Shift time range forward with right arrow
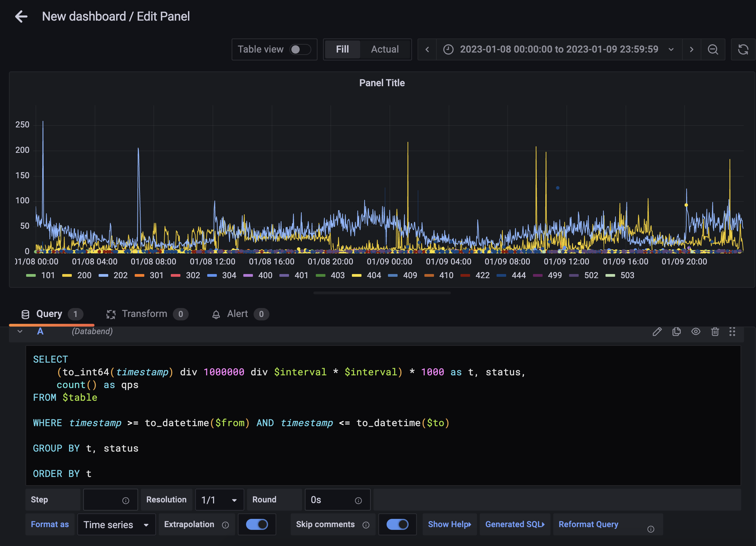Viewport: 756px width, 546px height. [x=691, y=49]
